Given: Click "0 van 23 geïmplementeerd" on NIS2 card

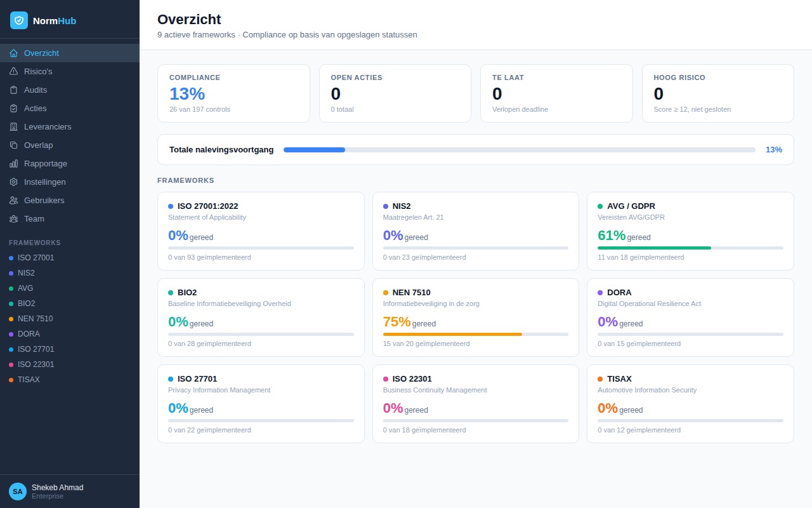Looking at the screenshot, I should point(424,257).
